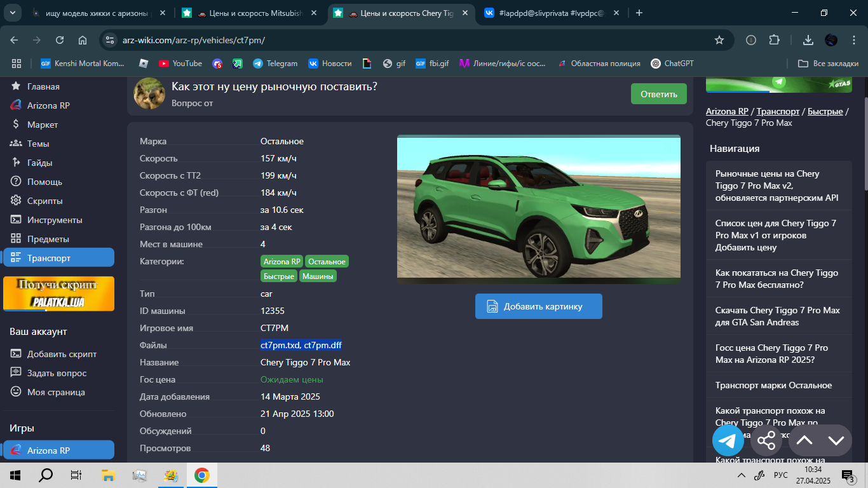The image size is (868, 488).
Task: Open Добавить скрипт in account section
Action: 58,354
